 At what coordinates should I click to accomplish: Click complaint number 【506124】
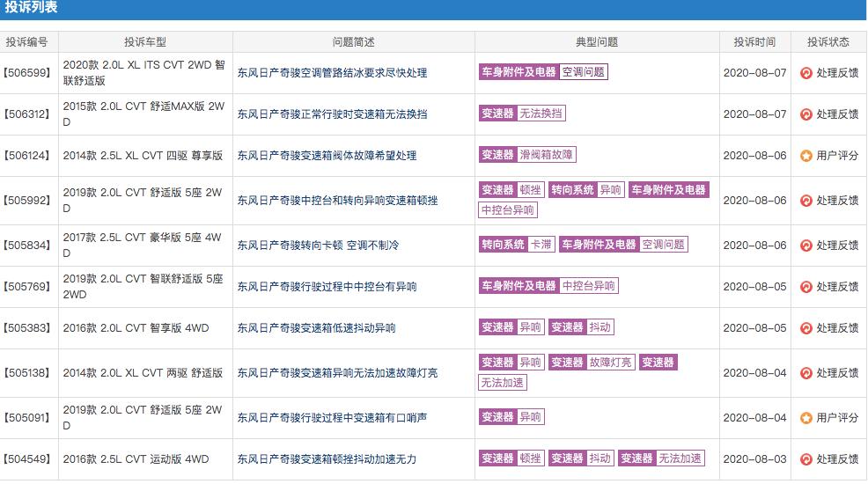pos(26,156)
